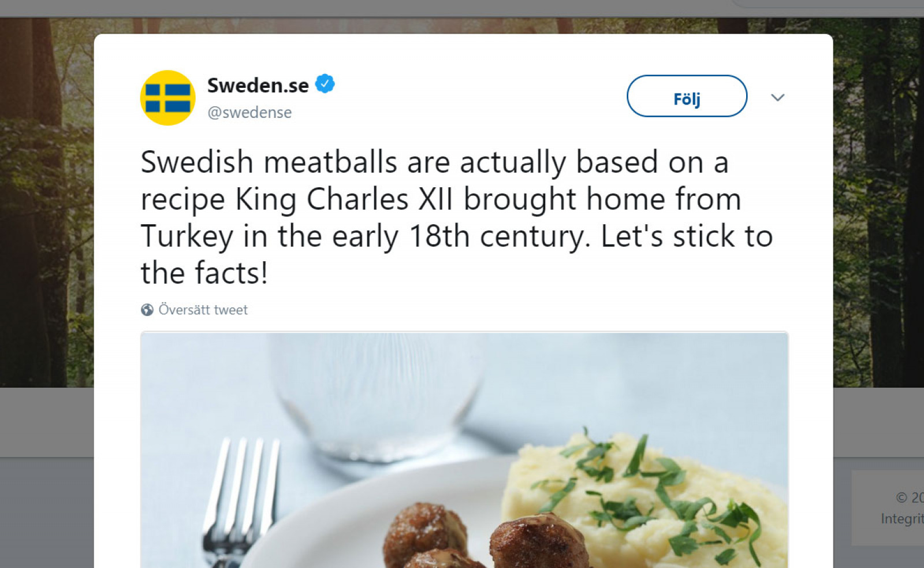924x568 pixels.
Task: Follow the account with Följ button
Action: 687,96
